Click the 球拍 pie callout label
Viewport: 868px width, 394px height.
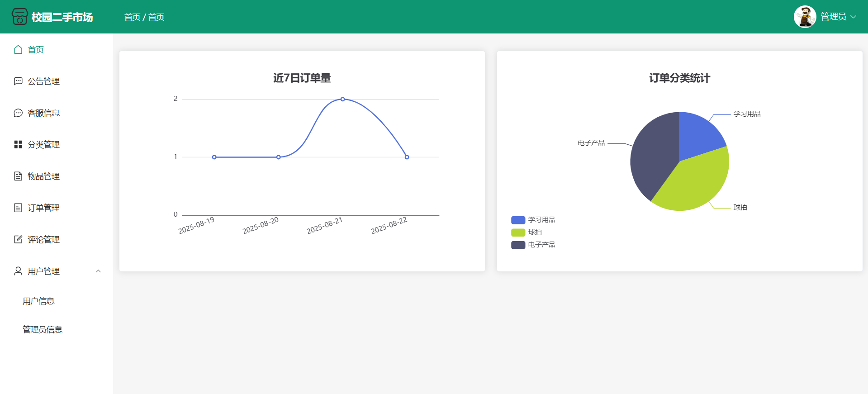[740, 208]
